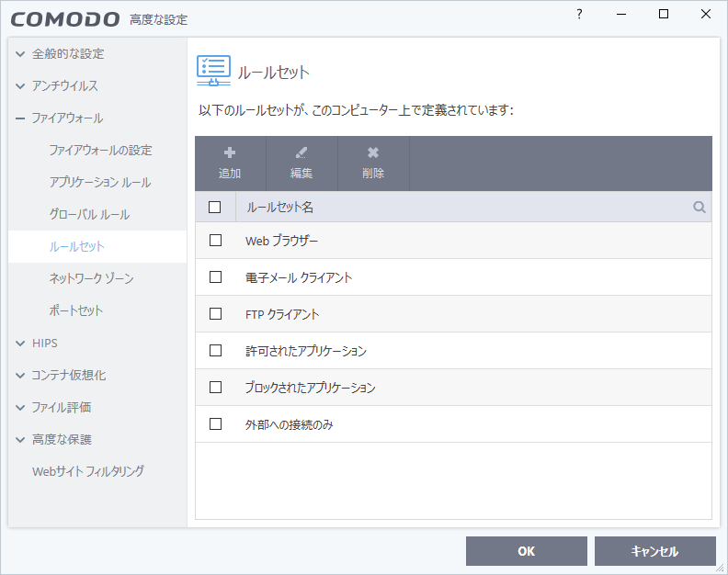Collapse the ファイアウォール section
728x575 pixels.
tap(20, 118)
